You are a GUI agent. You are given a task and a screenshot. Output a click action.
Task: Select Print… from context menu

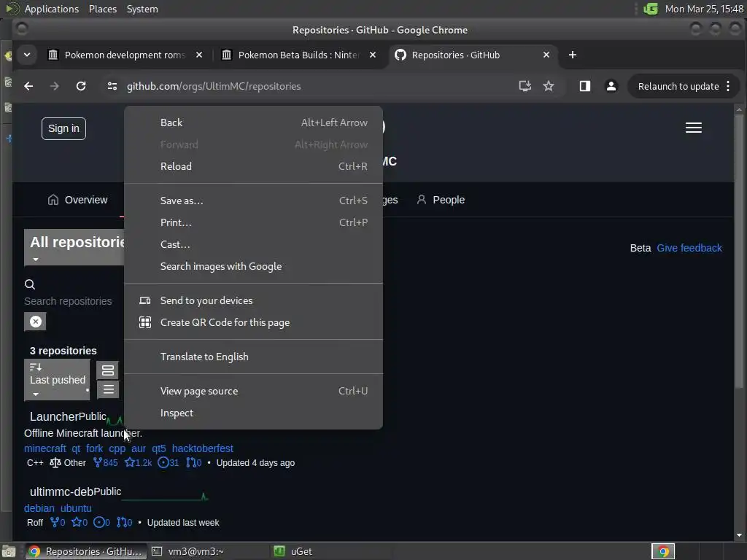(x=253, y=222)
